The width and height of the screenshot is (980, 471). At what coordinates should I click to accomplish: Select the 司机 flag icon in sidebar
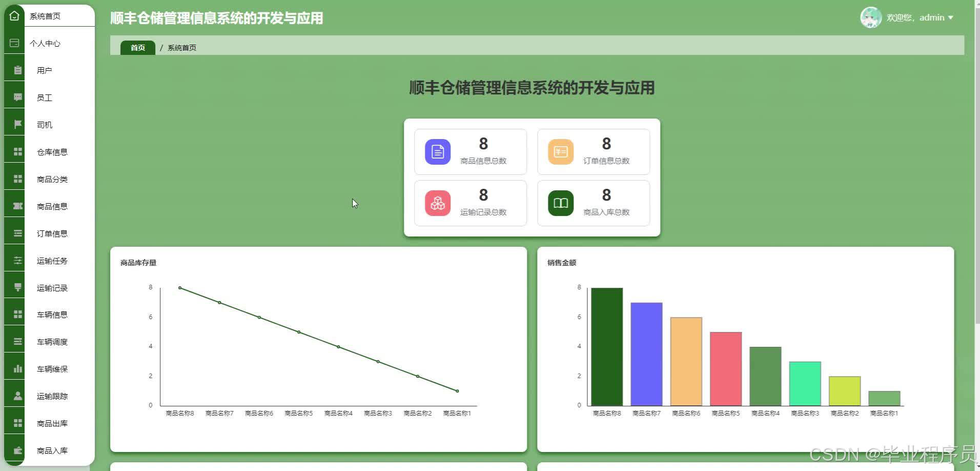tap(15, 124)
